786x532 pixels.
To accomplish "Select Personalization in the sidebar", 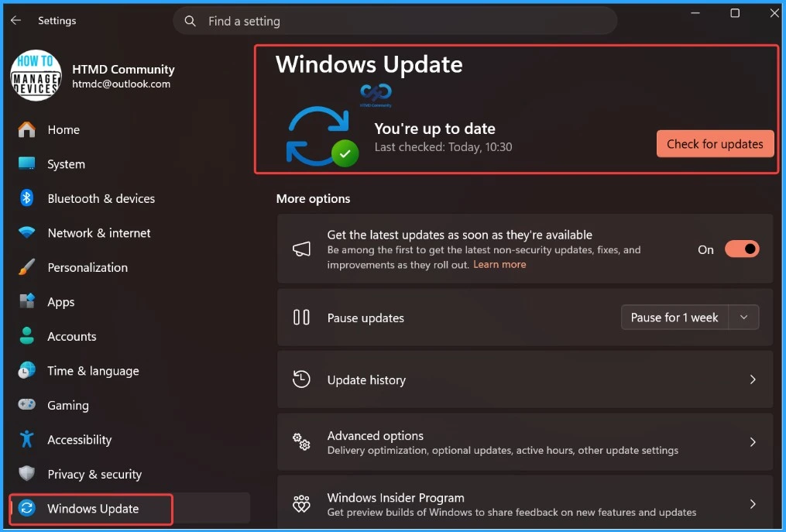I will (x=129, y=267).
